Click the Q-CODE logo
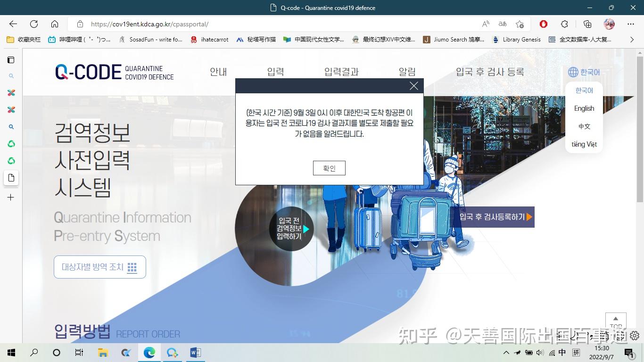The height and width of the screenshot is (362, 644). click(115, 72)
